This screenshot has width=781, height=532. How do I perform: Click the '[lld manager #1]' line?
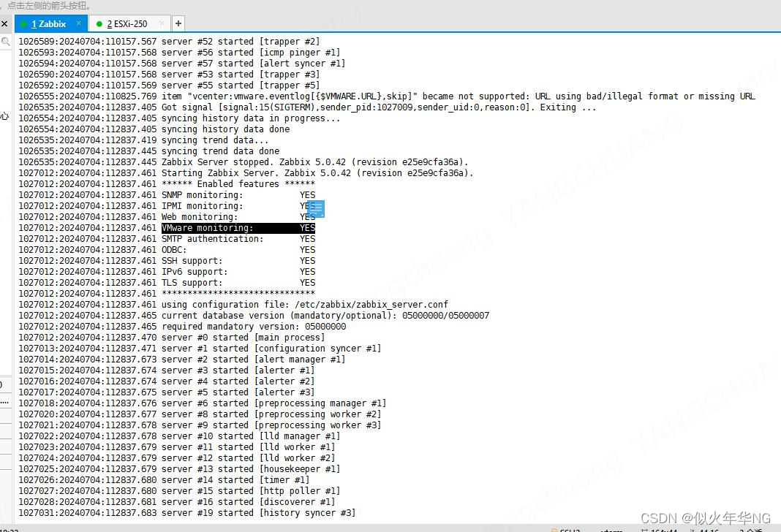[179, 436]
